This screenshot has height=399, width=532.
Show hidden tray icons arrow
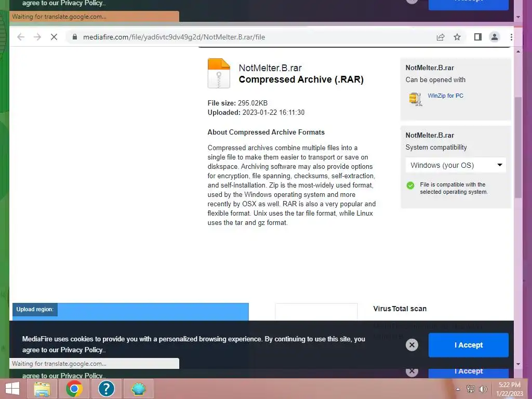[x=458, y=389]
